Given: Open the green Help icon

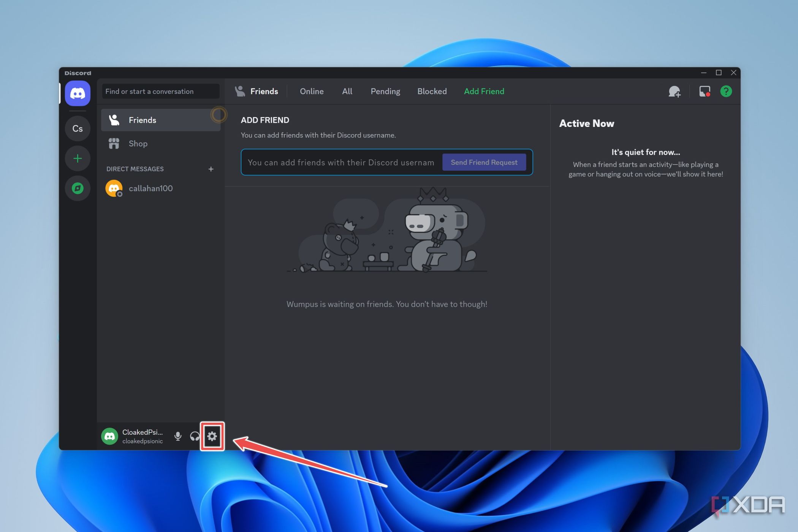Looking at the screenshot, I should 726,92.
